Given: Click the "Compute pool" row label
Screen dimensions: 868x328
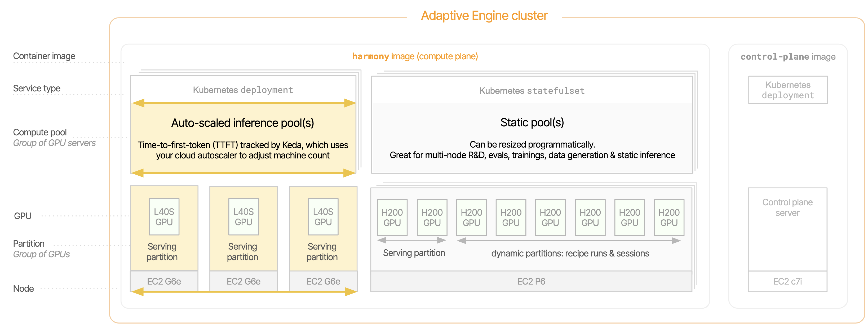Looking at the screenshot, I should pyautogui.click(x=40, y=132).
